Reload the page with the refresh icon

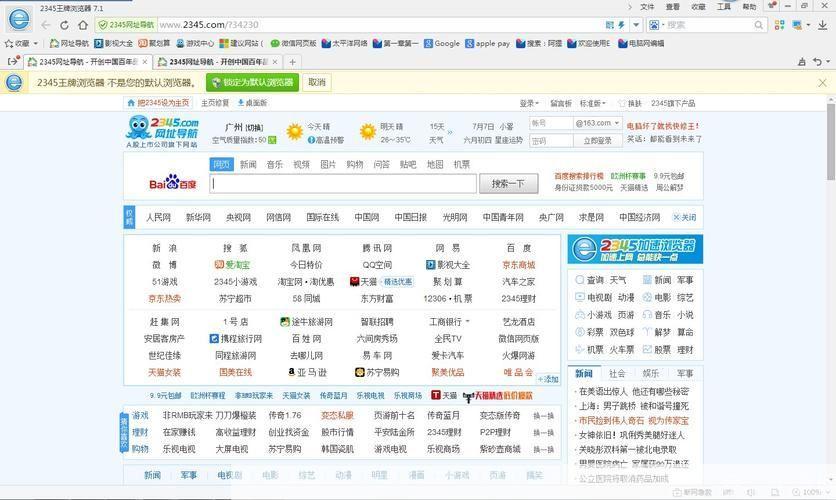pos(65,25)
